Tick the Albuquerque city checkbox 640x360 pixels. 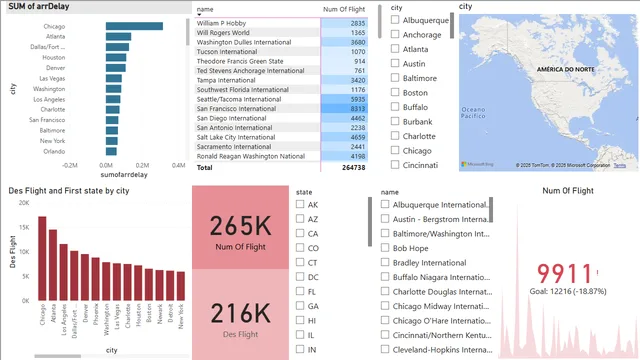[395, 20]
